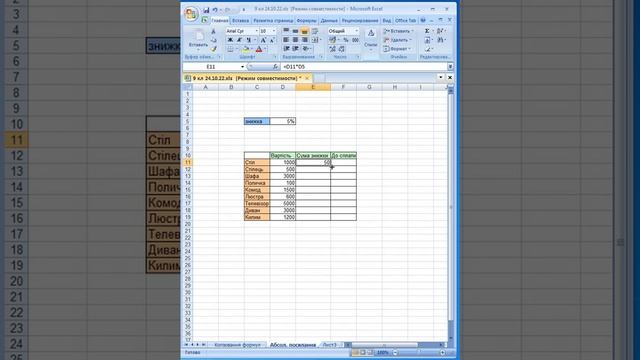Image resolution: width=640 pixels, height=360 pixels.
Task: Open the Office Tab ribbon tab
Action: click(x=405, y=20)
